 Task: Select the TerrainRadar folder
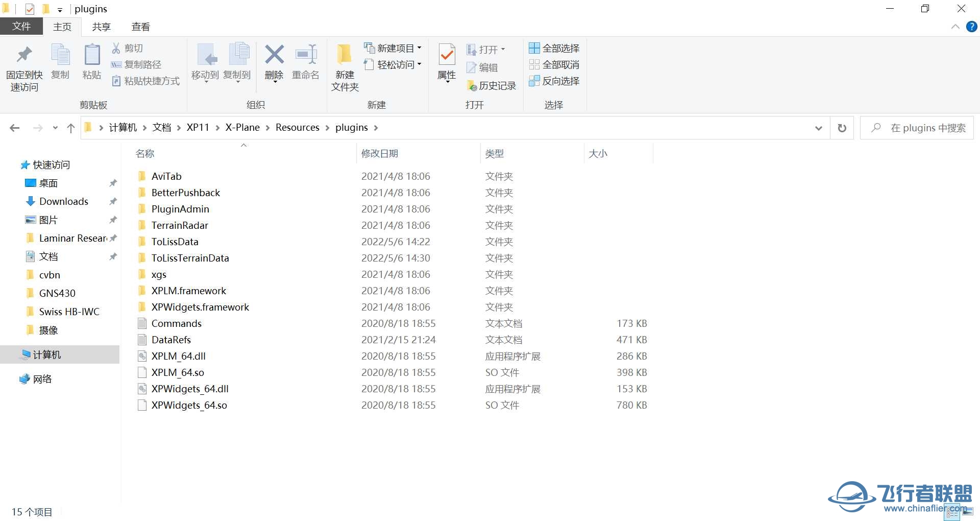[180, 225]
